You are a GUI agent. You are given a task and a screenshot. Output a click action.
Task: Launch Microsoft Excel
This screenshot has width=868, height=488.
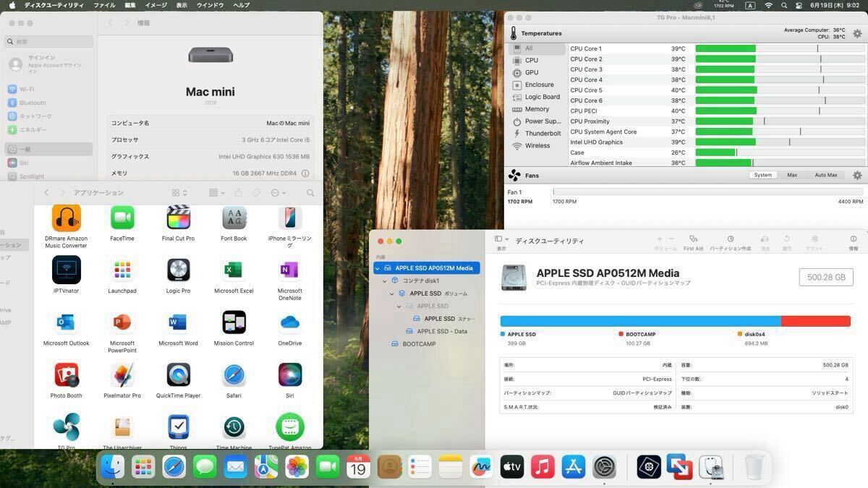234,270
